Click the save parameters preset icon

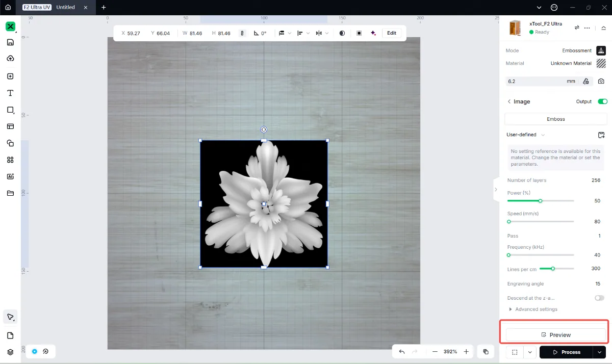601,135
